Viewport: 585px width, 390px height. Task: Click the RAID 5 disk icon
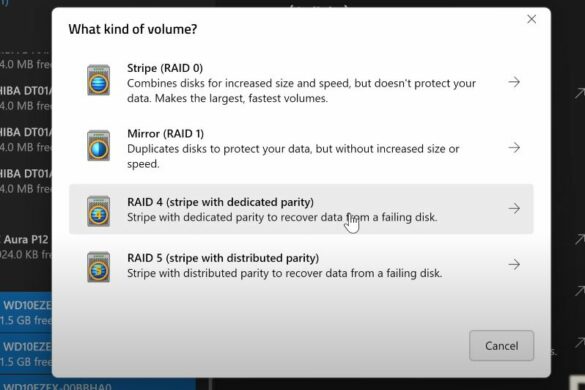98,267
